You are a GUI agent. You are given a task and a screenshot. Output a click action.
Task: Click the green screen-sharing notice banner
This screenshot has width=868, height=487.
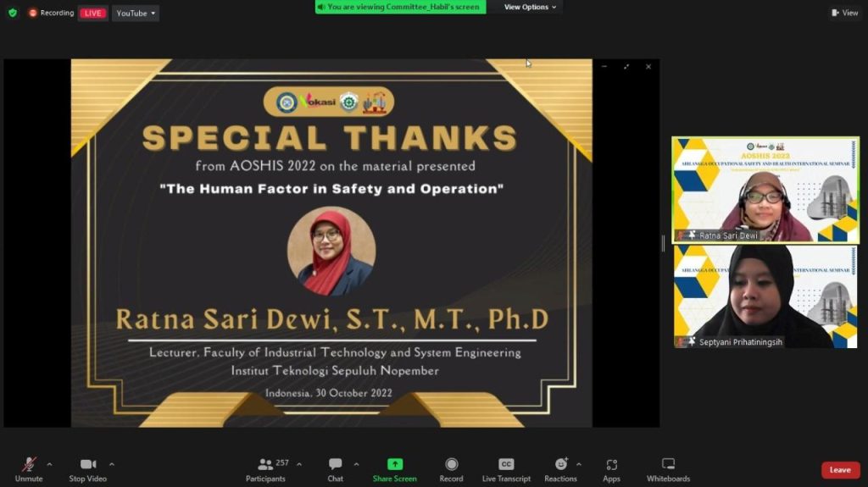[x=400, y=7]
